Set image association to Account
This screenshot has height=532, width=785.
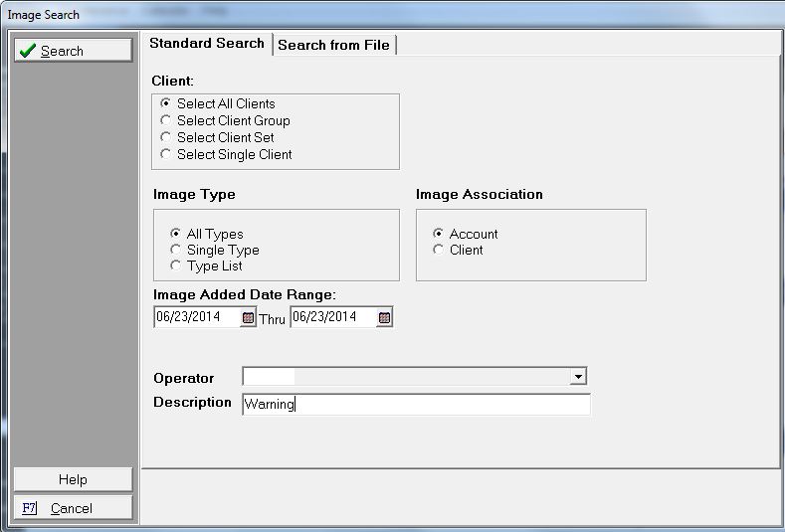click(x=439, y=234)
